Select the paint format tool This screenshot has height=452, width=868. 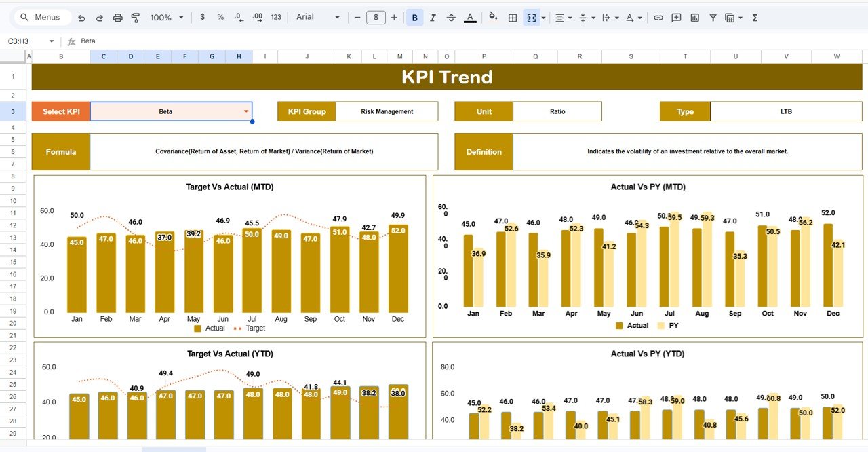coord(134,17)
